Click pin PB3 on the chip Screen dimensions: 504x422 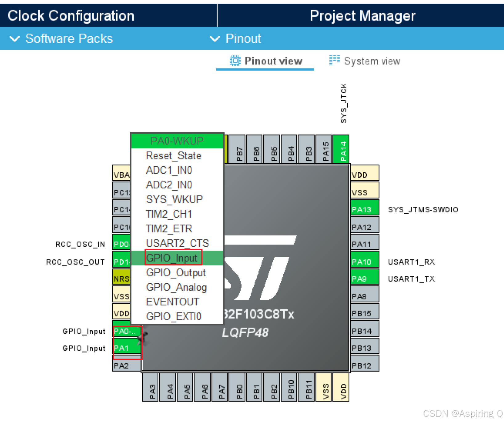tap(307, 149)
